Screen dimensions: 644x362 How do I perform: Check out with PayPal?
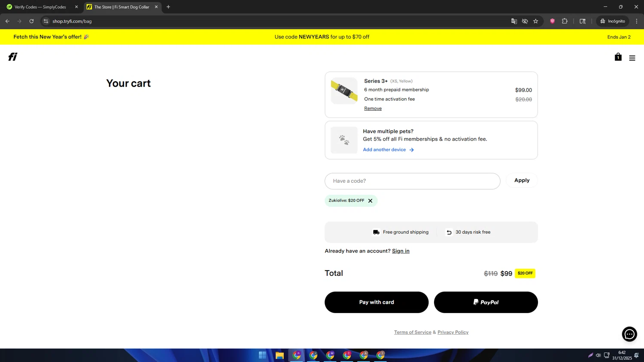486,302
